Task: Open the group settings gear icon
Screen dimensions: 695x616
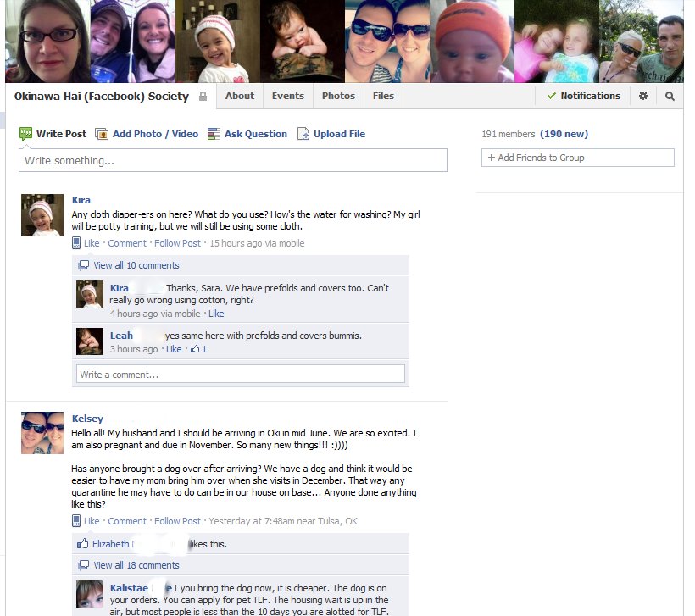Action: [642, 96]
